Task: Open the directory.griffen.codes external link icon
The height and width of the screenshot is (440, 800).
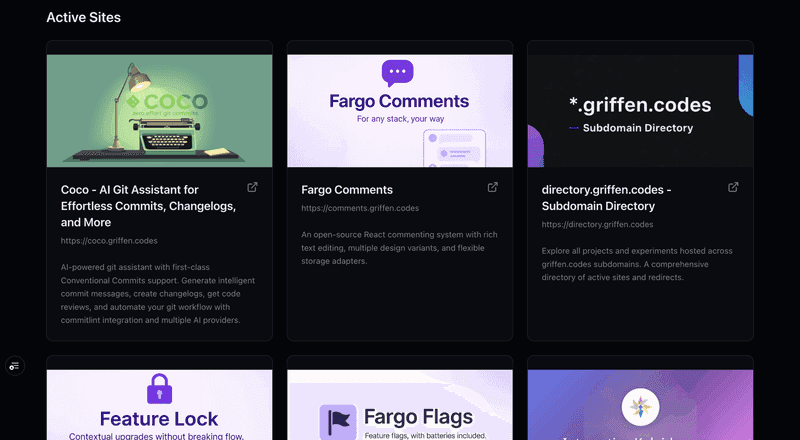Action: tap(733, 187)
